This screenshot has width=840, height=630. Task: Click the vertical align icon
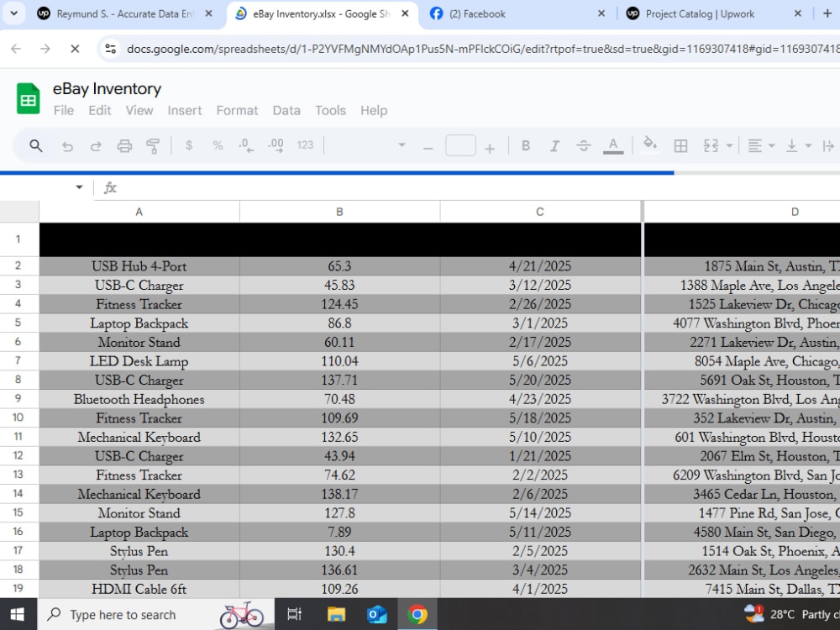coord(792,145)
